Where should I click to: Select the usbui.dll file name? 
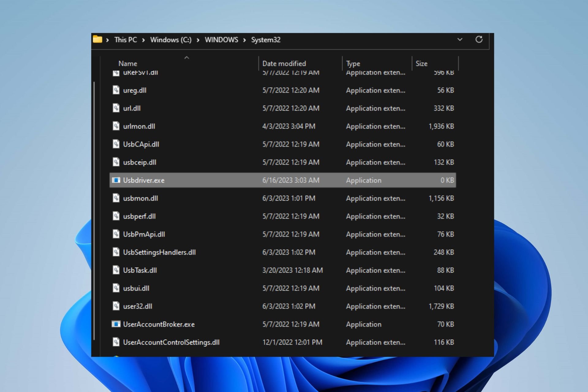click(136, 288)
